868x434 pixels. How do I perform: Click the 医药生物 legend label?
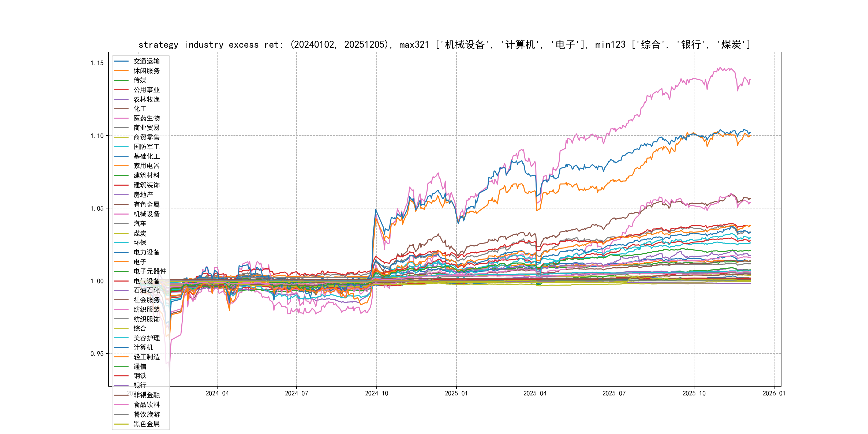[146, 118]
